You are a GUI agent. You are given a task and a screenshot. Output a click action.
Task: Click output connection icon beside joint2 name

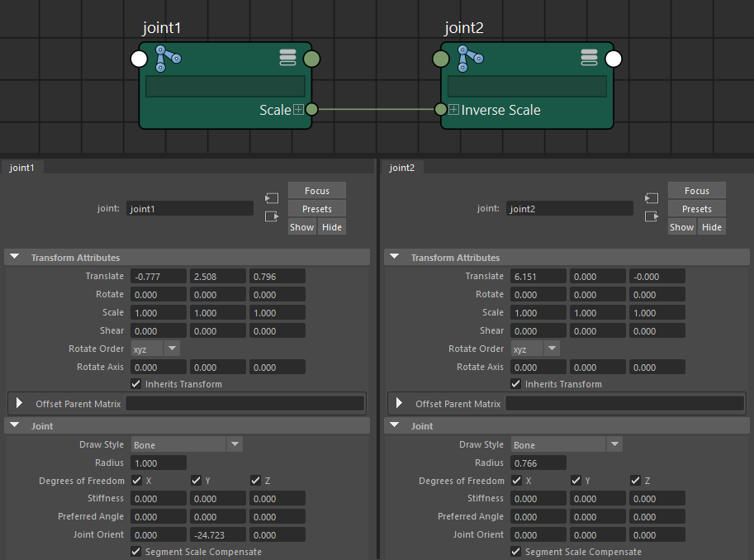click(652, 216)
